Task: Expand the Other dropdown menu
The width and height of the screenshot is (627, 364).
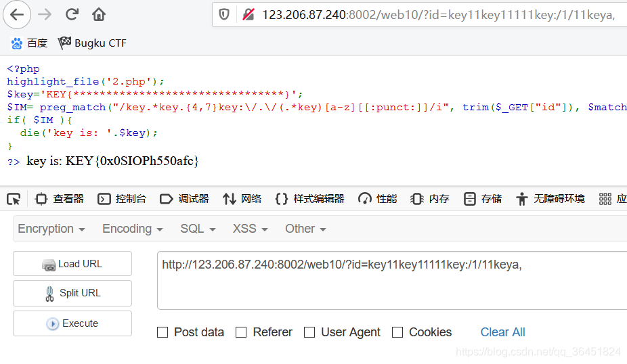Action: 305,229
